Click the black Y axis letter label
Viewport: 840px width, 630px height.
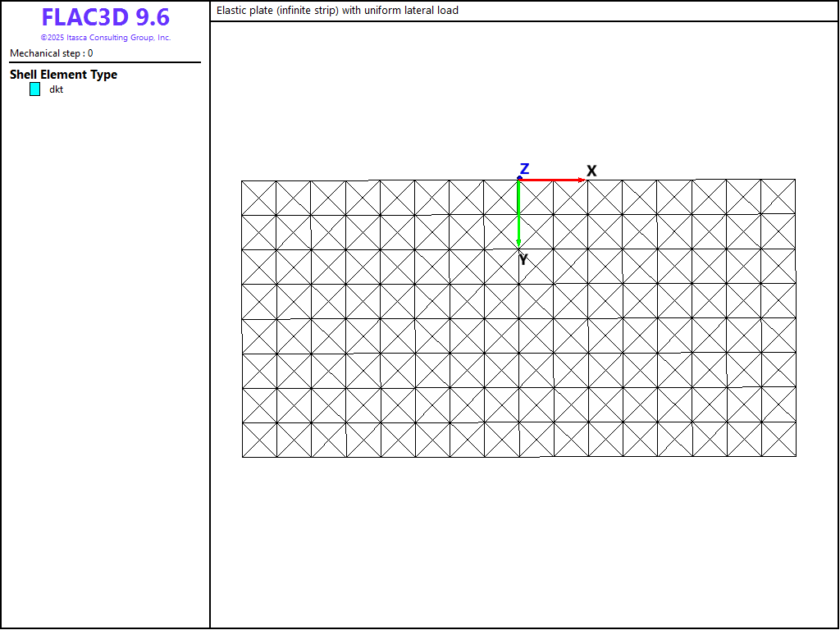523,260
